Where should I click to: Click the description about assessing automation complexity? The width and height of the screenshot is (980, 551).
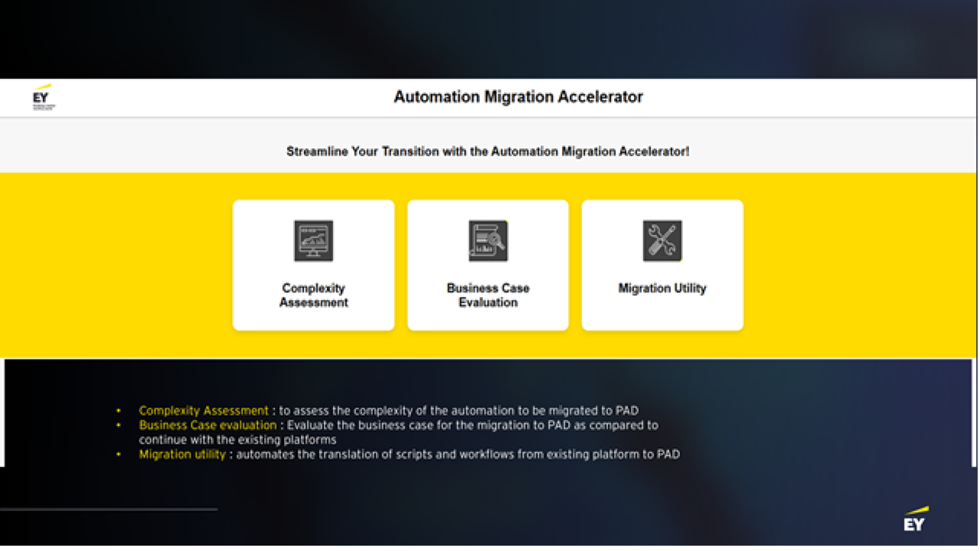(x=459, y=411)
